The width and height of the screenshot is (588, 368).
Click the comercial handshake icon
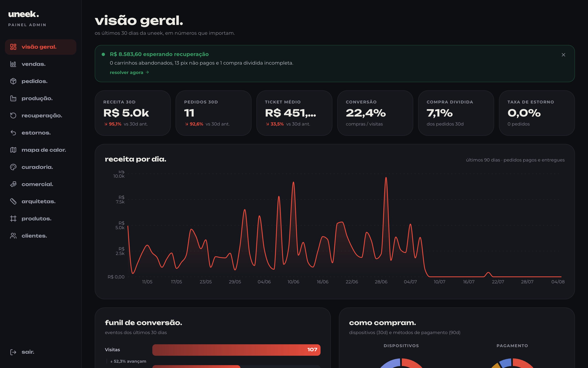[13, 184]
